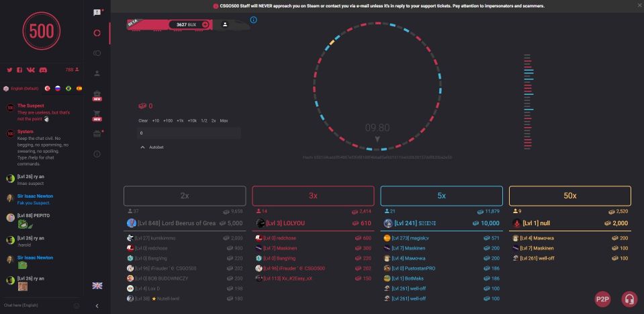
Task: Open the Twitter social link
Action: 10,70
